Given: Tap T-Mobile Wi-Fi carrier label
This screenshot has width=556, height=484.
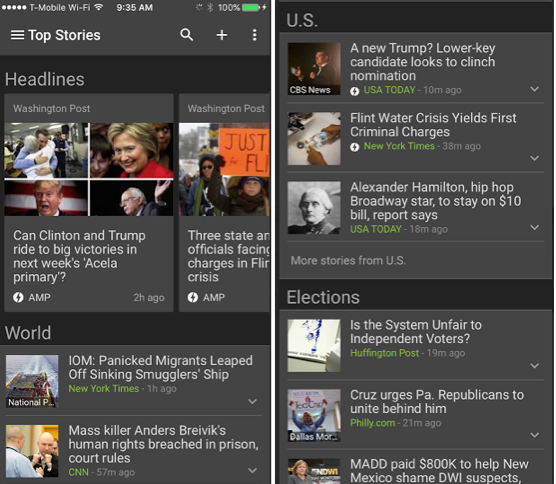Looking at the screenshot, I should [60, 7].
